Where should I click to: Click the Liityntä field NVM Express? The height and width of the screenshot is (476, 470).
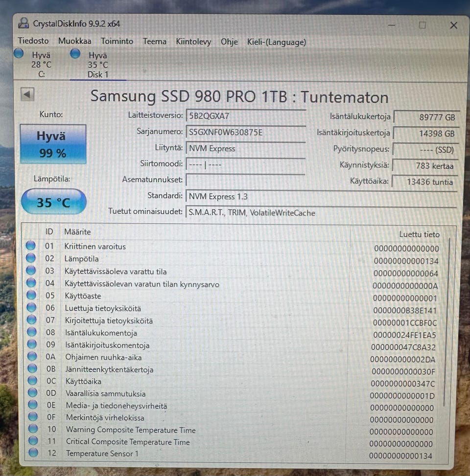coord(245,148)
